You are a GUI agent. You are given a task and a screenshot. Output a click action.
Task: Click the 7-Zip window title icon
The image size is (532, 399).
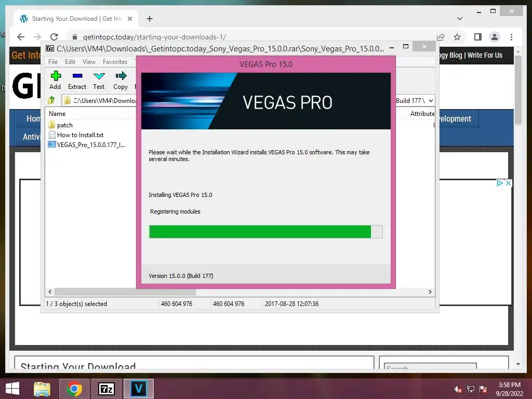click(50, 48)
